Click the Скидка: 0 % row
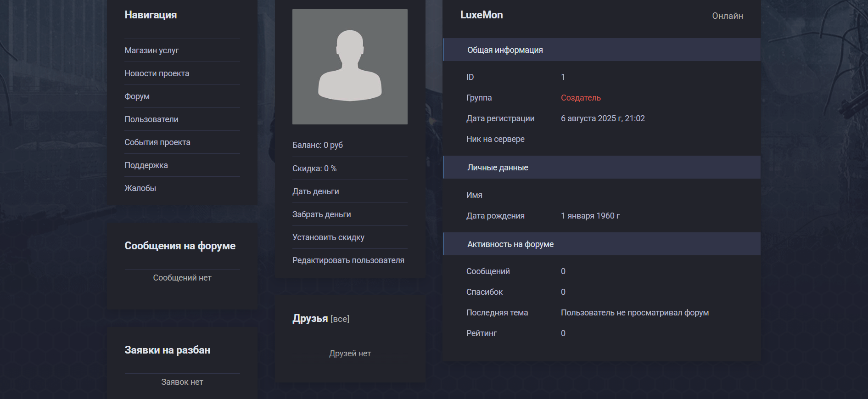This screenshot has height=399, width=868. click(314, 169)
